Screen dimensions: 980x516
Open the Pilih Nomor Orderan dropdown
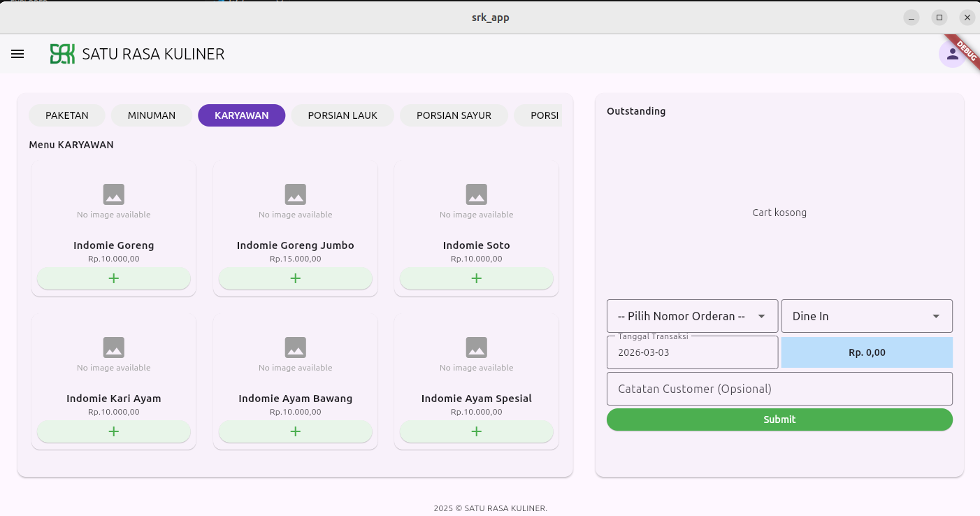692,316
